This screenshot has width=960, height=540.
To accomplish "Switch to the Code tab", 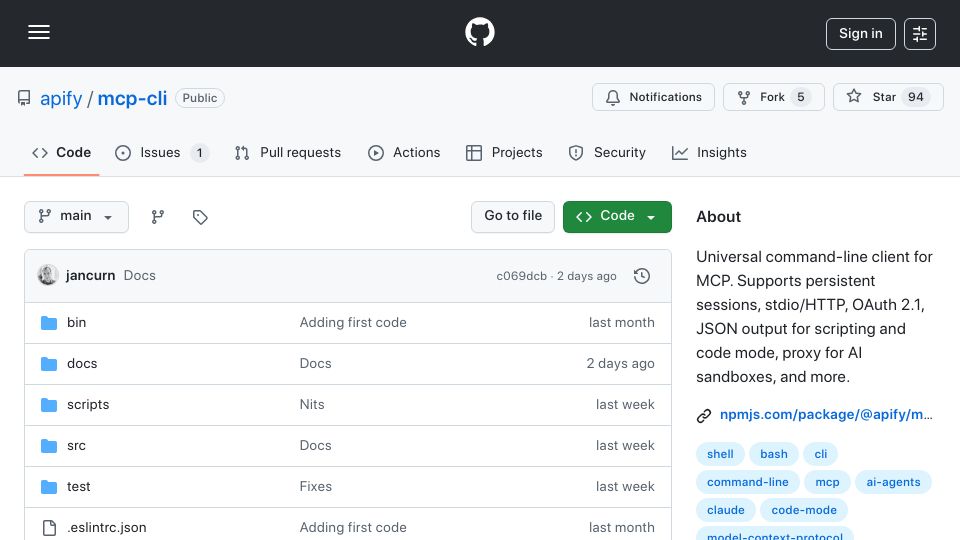I will coord(61,152).
